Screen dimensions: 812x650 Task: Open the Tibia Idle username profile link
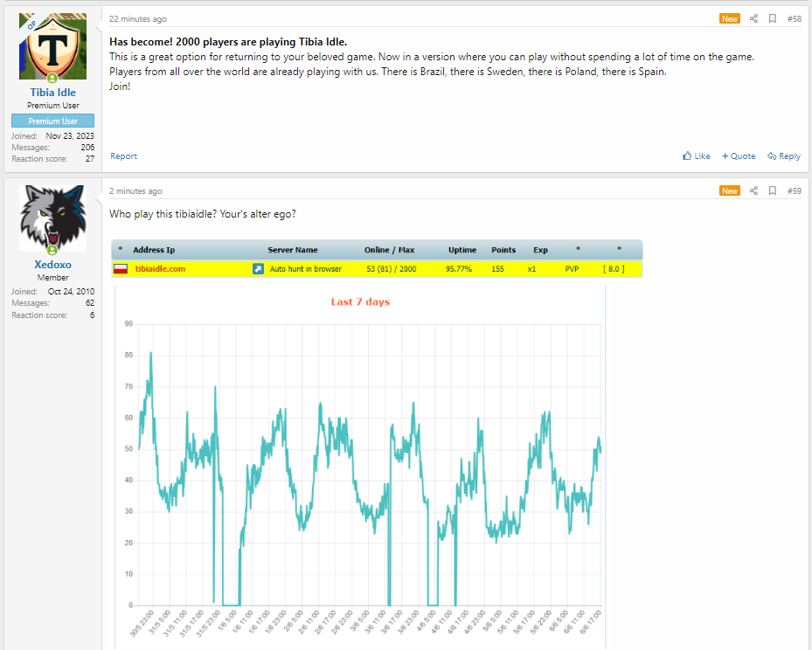(52, 93)
